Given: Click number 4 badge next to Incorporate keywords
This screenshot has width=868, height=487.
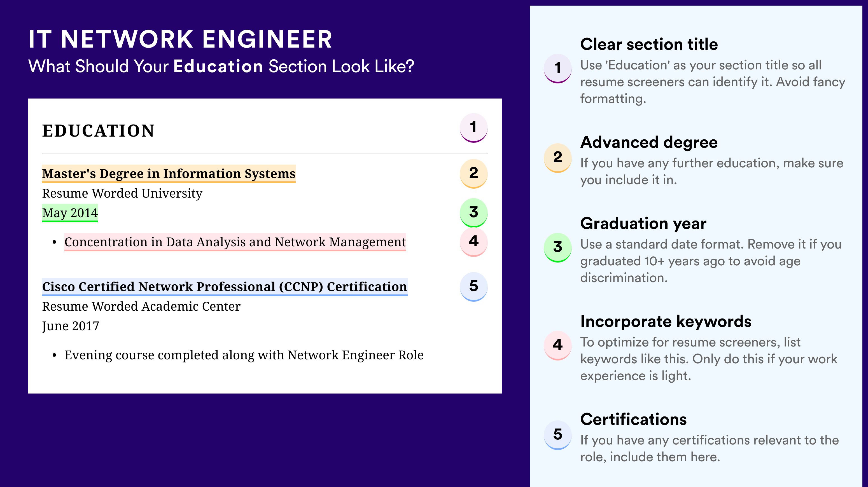Looking at the screenshot, I should 558,345.
